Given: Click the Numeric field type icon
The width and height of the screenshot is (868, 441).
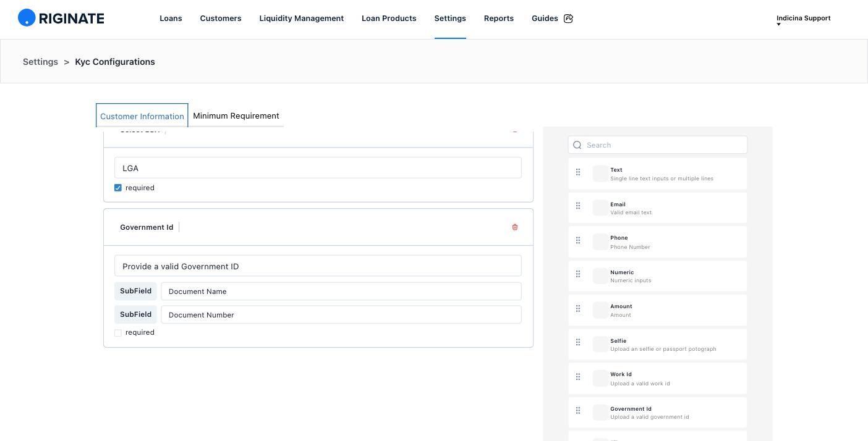Looking at the screenshot, I should pyautogui.click(x=600, y=275).
